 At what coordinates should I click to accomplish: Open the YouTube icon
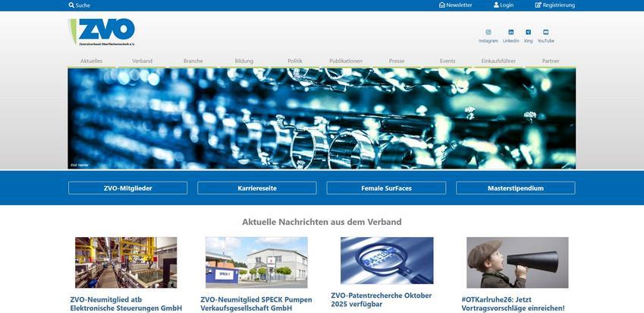(x=546, y=32)
